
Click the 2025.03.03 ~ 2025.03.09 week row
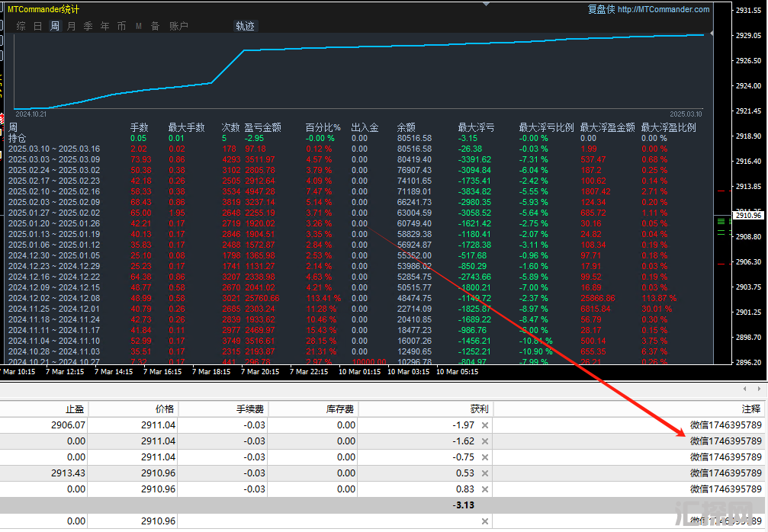(x=53, y=159)
